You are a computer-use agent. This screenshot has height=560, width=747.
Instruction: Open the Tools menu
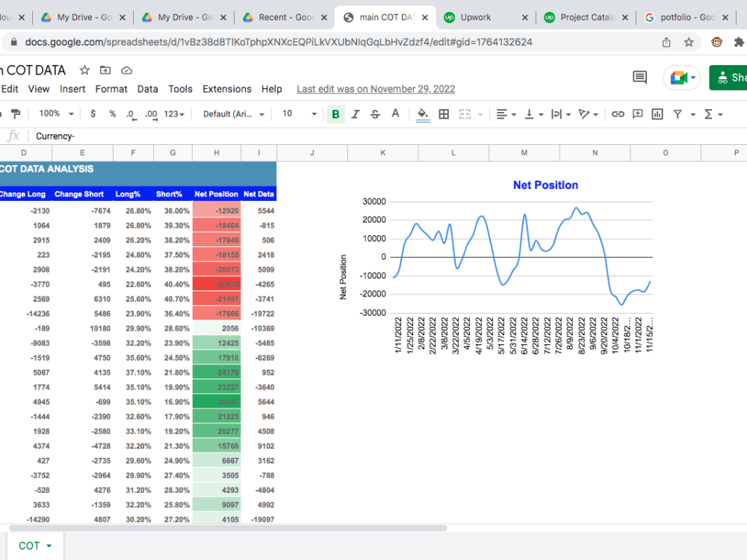[180, 89]
